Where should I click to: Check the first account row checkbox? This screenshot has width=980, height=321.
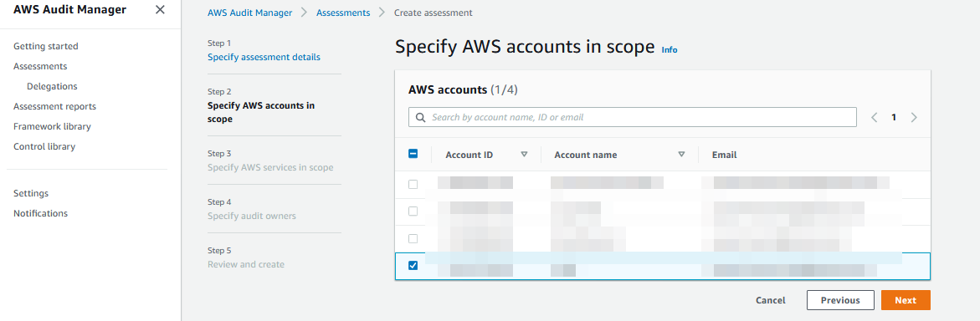click(413, 184)
